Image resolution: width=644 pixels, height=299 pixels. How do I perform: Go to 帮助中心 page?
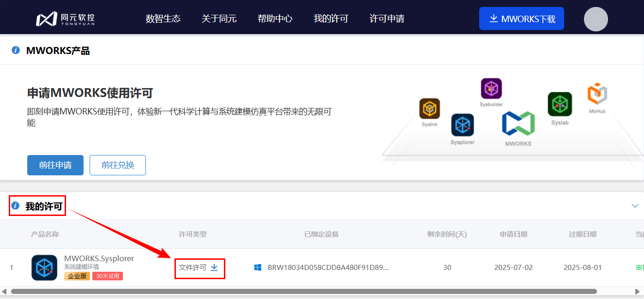(x=275, y=19)
